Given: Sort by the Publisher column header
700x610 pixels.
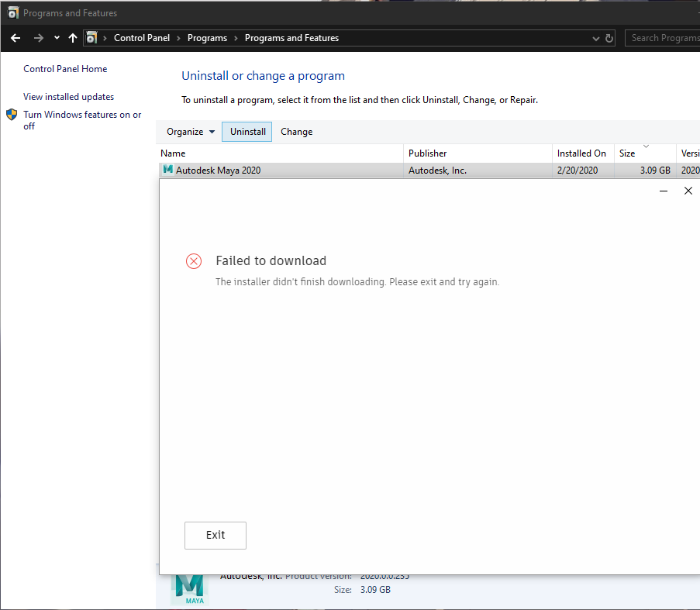Looking at the screenshot, I should point(478,153).
